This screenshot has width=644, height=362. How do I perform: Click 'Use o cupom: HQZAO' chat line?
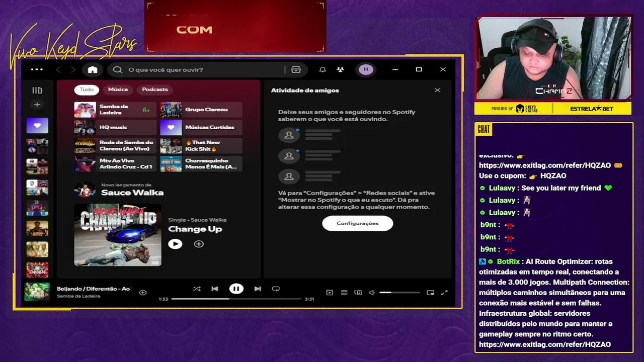pyautogui.click(x=523, y=175)
